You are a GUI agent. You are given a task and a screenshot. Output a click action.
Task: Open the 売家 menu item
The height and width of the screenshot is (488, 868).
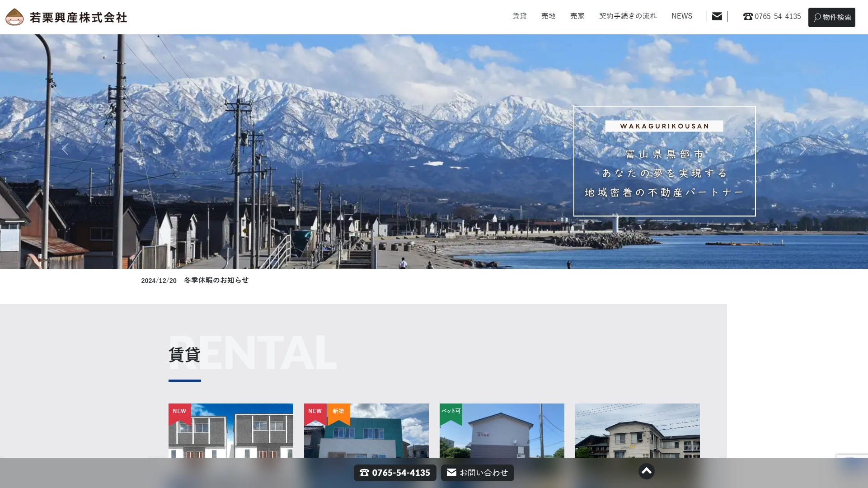(x=577, y=16)
